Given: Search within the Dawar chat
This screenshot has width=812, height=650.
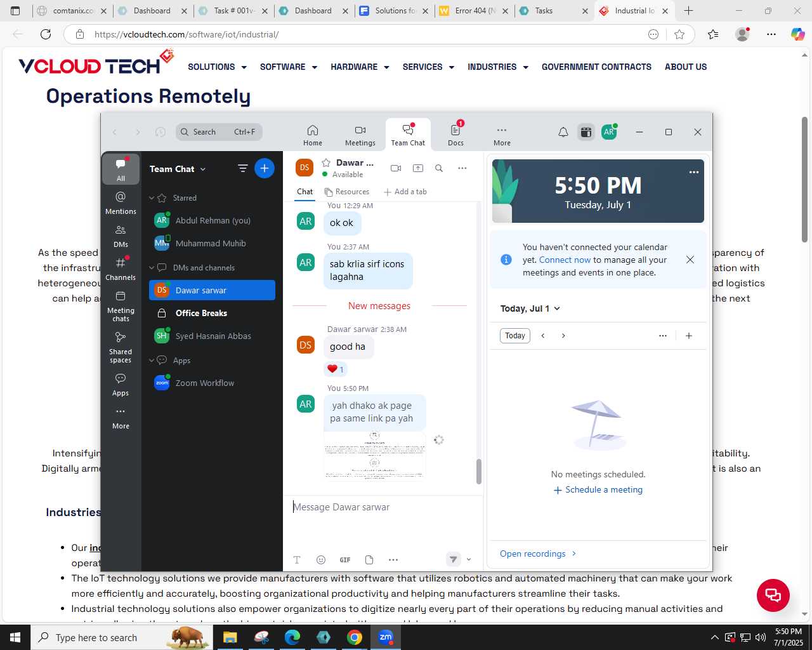Looking at the screenshot, I should pyautogui.click(x=439, y=168).
